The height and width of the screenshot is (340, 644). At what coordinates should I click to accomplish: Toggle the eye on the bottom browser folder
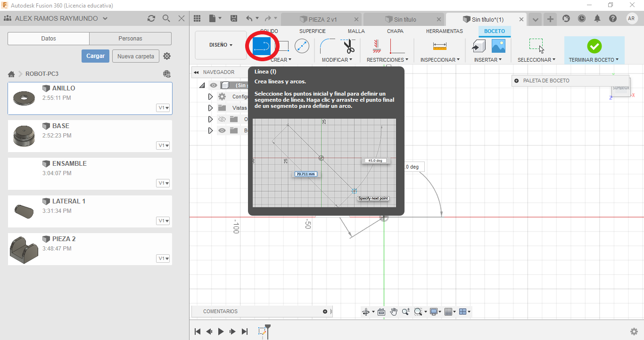tap(222, 130)
